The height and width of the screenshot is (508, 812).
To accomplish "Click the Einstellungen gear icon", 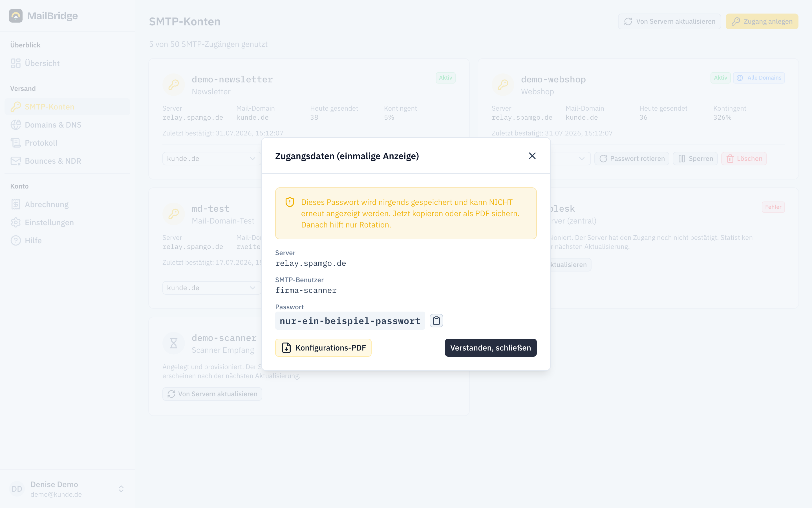I will pos(16,222).
